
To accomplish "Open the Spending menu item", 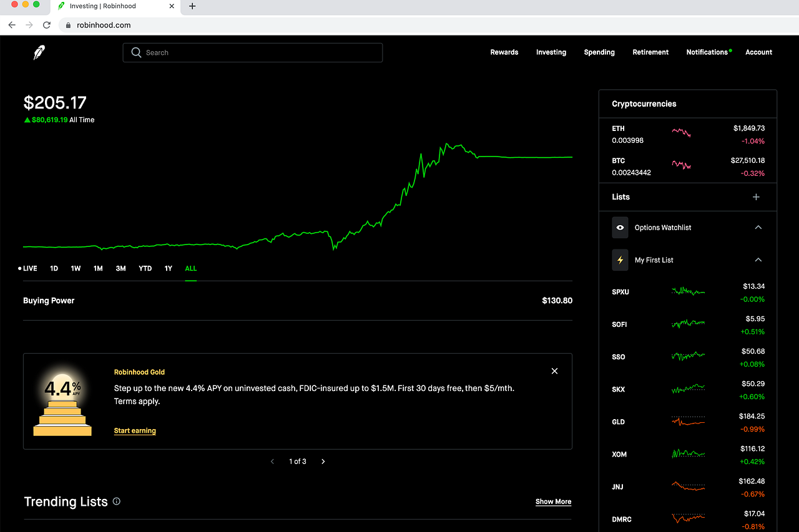I will [x=599, y=52].
